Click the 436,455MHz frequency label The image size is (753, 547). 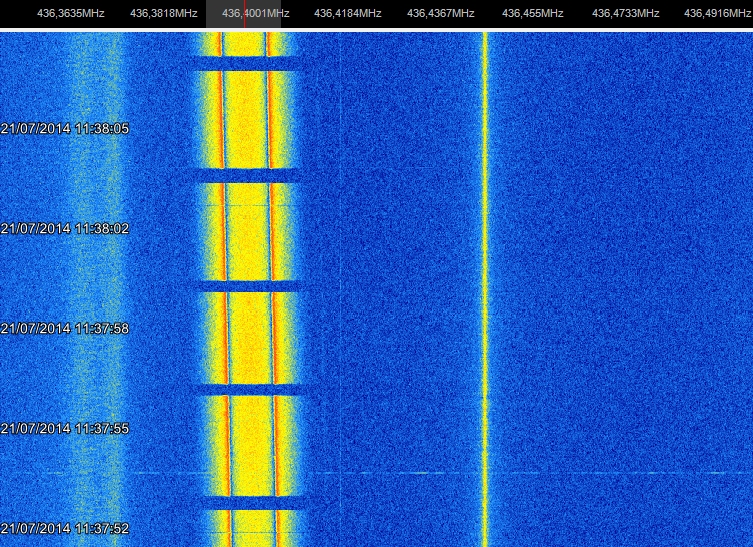(533, 13)
